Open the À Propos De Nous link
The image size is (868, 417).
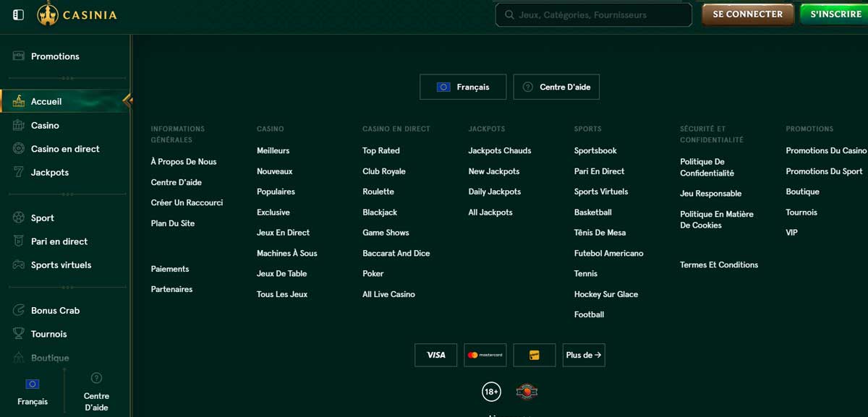pyautogui.click(x=184, y=162)
